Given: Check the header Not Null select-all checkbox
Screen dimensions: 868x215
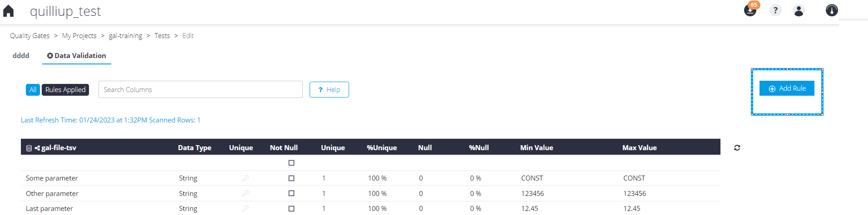Looking at the screenshot, I should [x=291, y=163].
